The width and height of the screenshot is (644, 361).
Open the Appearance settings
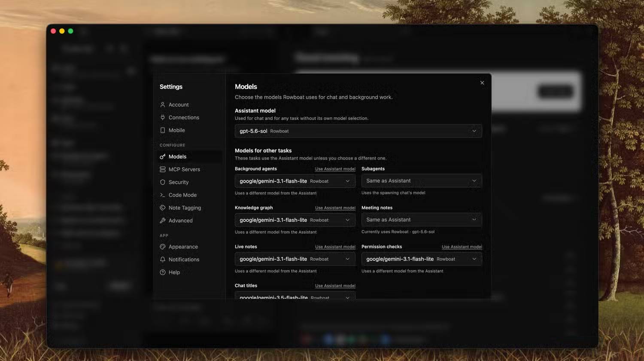(190, 247)
